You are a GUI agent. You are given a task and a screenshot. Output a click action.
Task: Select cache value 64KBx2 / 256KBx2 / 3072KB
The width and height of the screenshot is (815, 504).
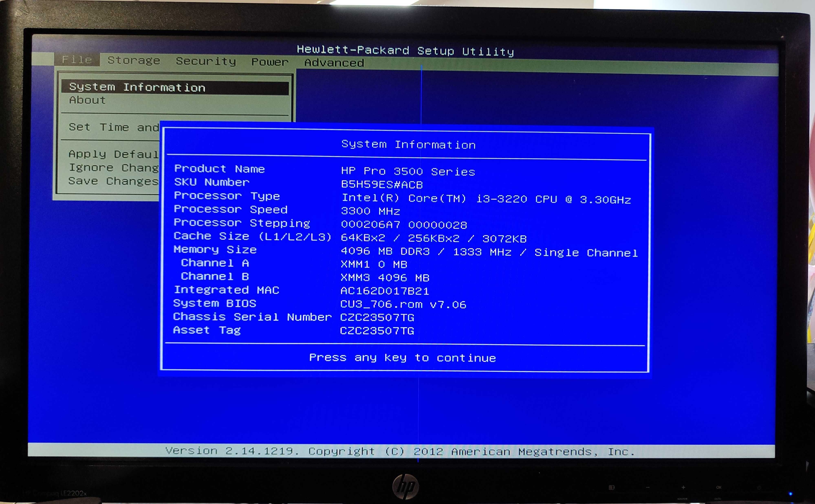[x=434, y=238]
